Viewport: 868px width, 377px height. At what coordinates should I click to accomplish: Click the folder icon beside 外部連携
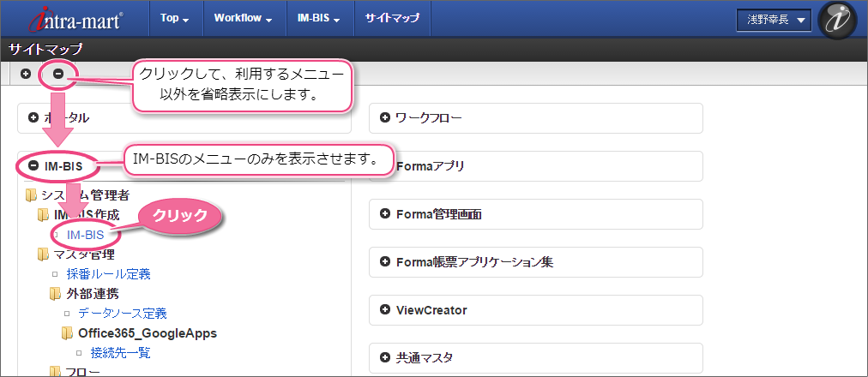click(x=56, y=294)
